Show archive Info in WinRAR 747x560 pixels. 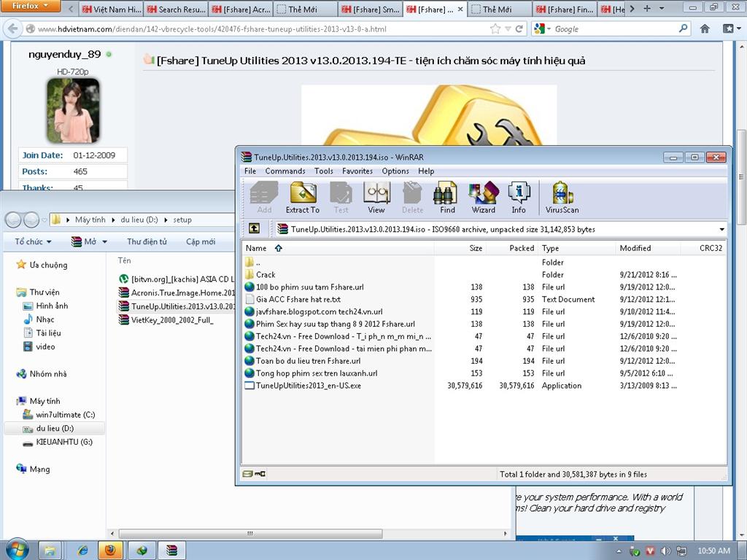(x=519, y=197)
